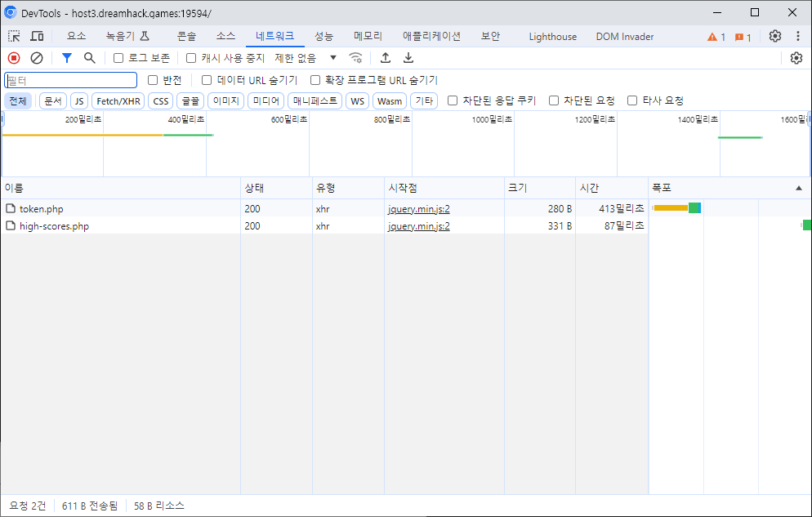Open network conditions wifi icon
Viewport: 812px width, 517px height.
pyautogui.click(x=355, y=58)
